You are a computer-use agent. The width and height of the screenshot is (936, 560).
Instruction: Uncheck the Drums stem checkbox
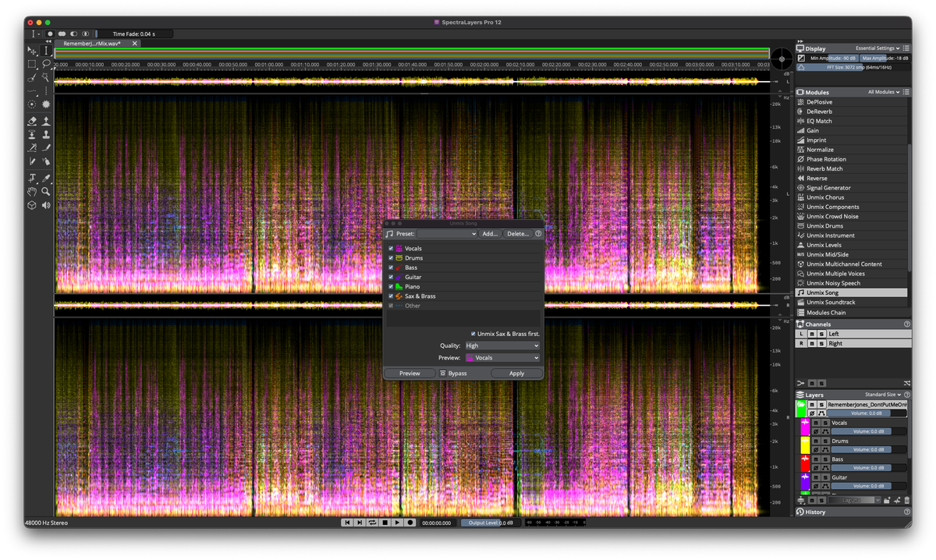pos(391,258)
